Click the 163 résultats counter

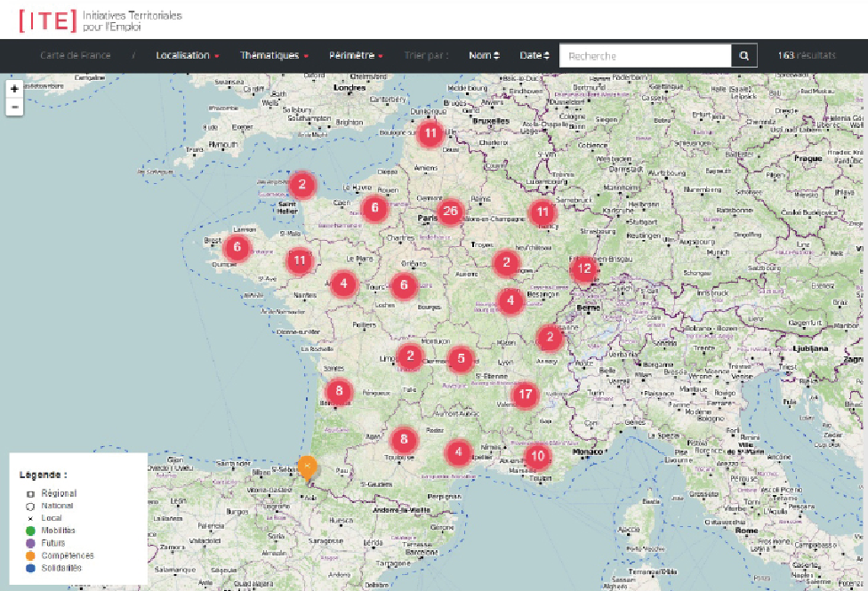(x=807, y=55)
